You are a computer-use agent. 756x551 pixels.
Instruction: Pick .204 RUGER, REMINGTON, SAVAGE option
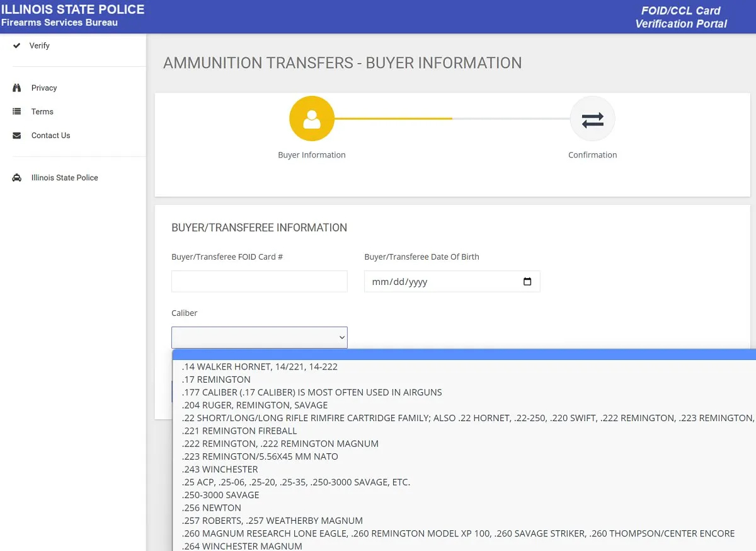[255, 405]
